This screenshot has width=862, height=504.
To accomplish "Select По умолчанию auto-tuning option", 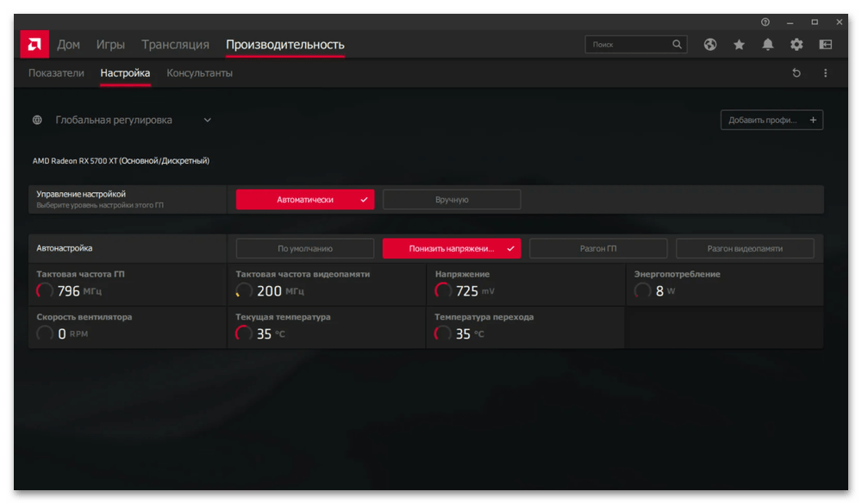I will [x=305, y=249].
